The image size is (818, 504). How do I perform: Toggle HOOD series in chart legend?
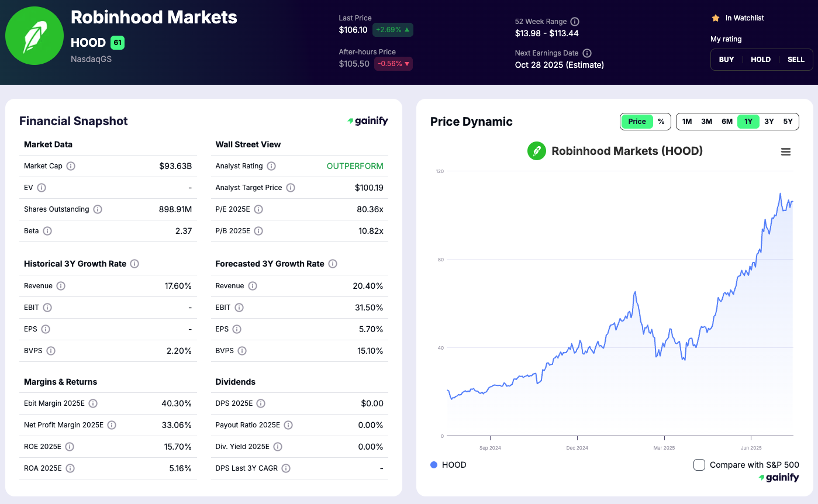[448, 465]
